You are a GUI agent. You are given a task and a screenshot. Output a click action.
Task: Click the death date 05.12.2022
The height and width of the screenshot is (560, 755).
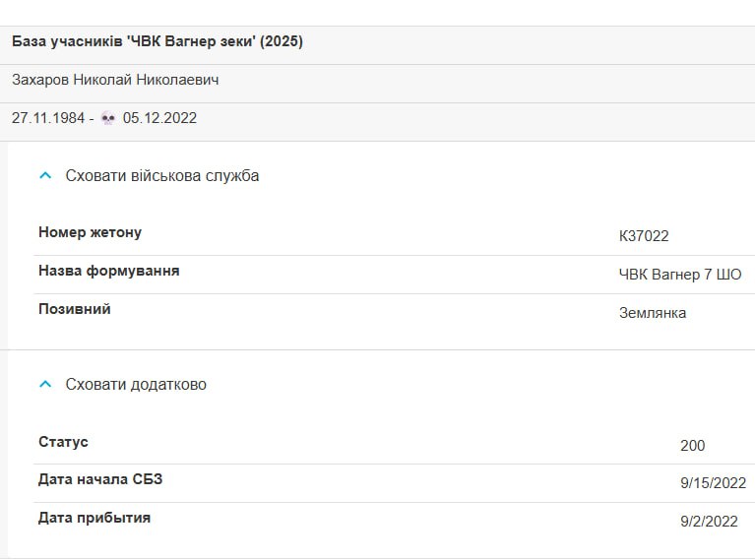[159, 118]
